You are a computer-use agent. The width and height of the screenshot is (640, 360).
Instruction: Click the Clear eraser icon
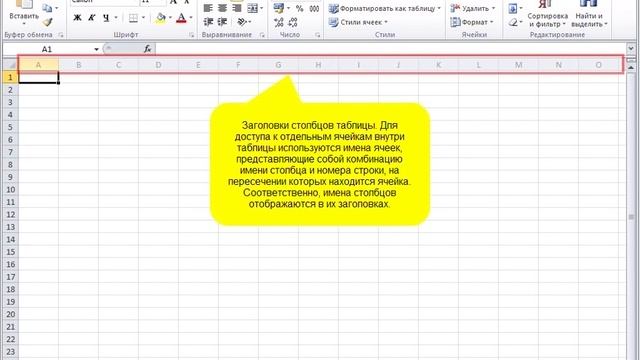tap(513, 22)
